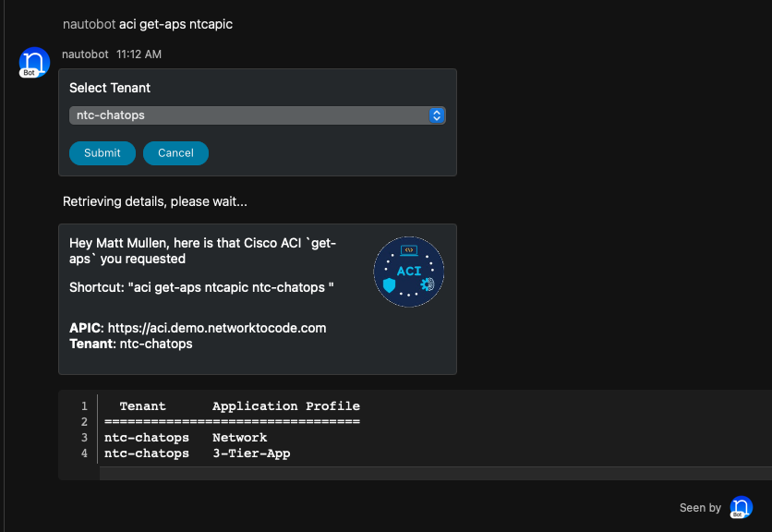Click the code monitor icon atop ACI logo

tap(408, 250)
